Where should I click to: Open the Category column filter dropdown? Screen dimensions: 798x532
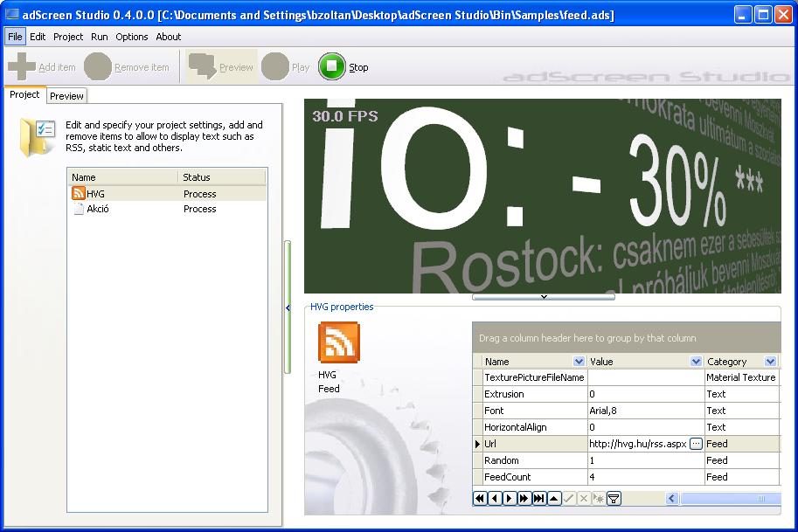771,361
